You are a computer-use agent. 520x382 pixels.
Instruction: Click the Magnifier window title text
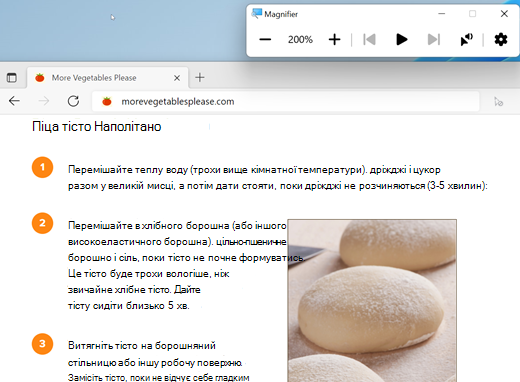coord(281,14)
